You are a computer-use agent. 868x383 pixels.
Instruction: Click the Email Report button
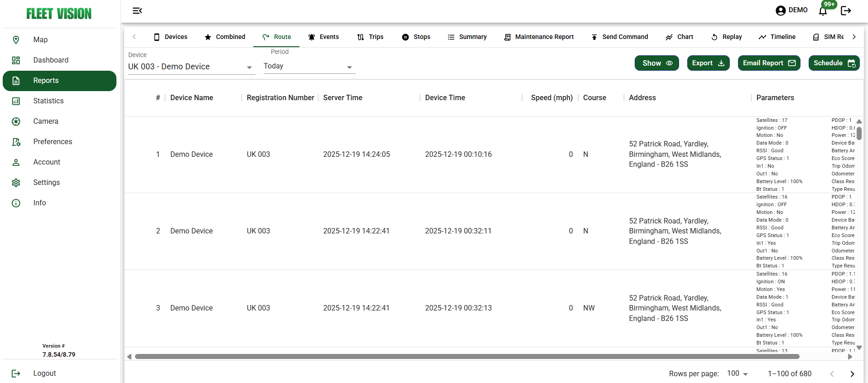[769, 63]
